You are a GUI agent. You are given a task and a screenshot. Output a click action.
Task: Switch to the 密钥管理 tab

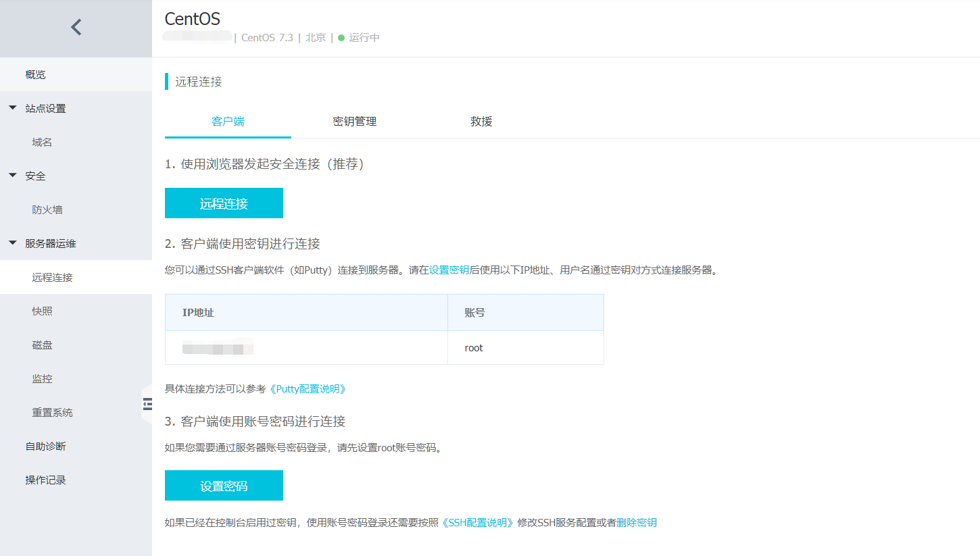pyautogui.click(x=355, y=122)
